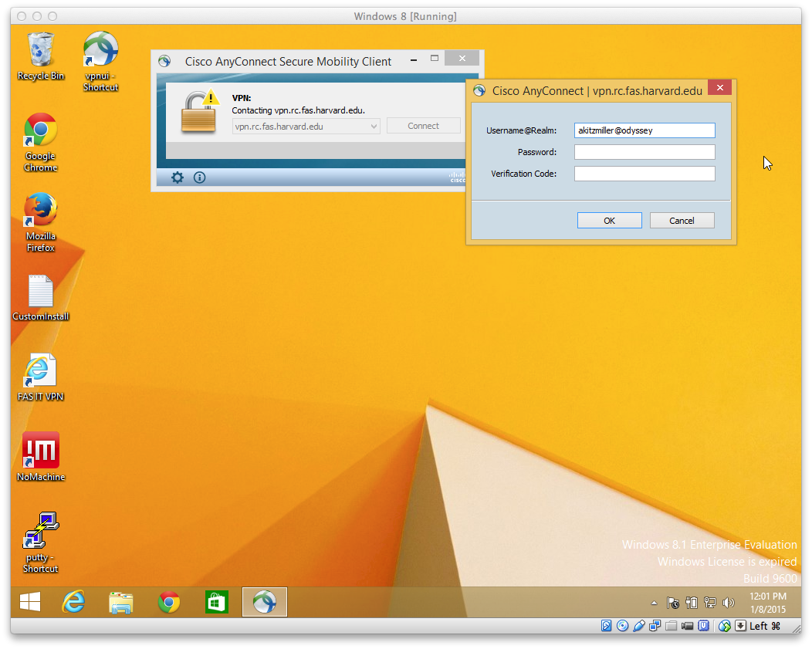This screenshot has width=812, height=649.
Task: Click VirtualBox hard disk status icon
Action: tap(607, 626)
